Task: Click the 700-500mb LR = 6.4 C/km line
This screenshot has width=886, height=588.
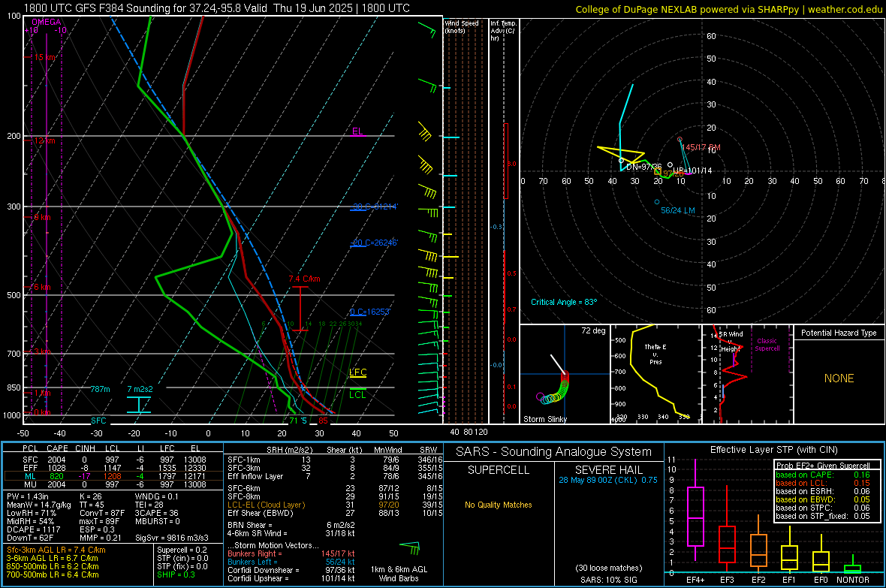Action: 53,574
